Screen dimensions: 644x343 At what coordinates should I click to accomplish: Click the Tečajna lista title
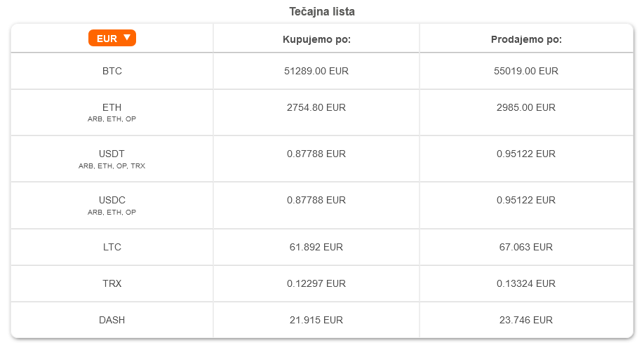coord(322,11)
